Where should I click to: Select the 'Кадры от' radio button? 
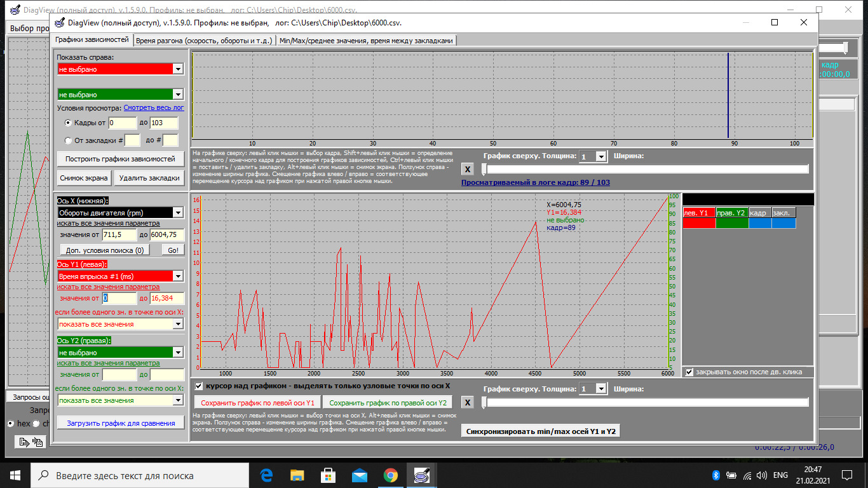[69, 123]
